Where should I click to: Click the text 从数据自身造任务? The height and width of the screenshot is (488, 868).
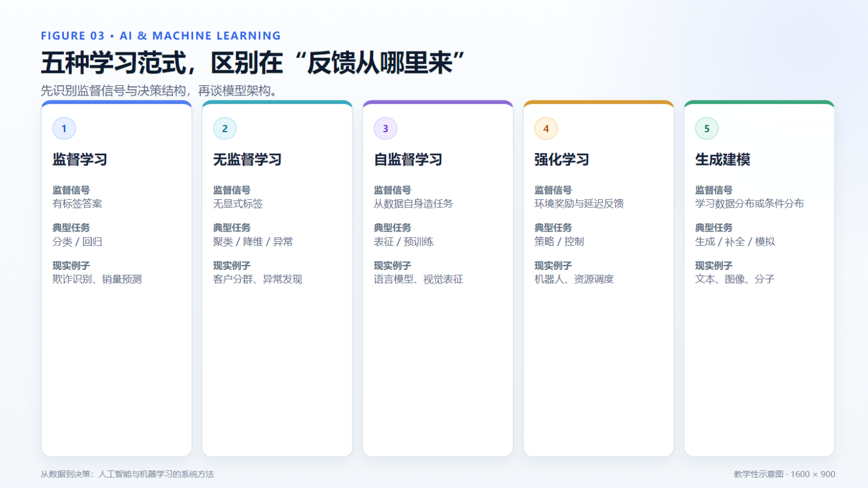click(x=413, y=204)
